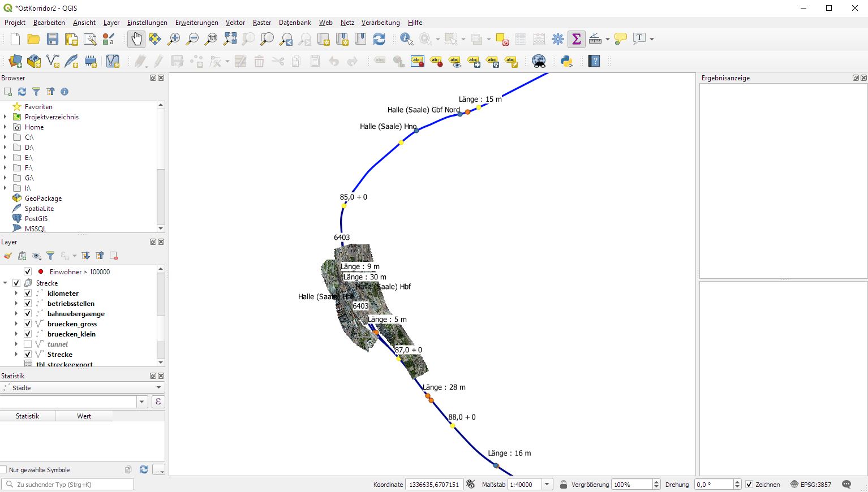Screen dimensions: 868x492
Task: Open the Processing Toolbox gear icon
Action: (557, 39)
